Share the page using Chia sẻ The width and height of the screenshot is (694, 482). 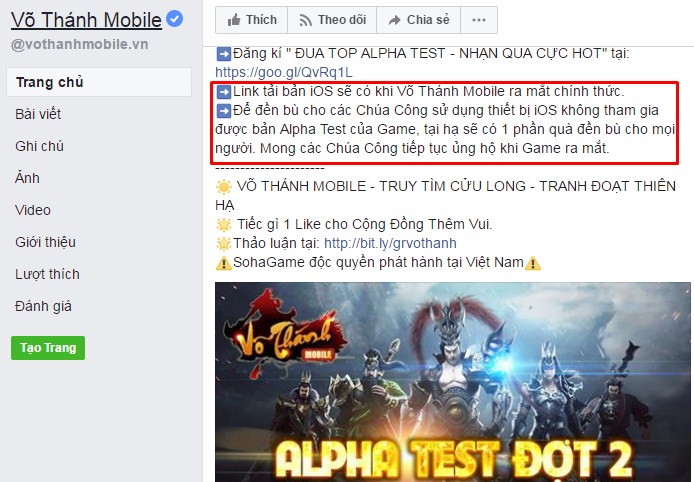(418, 20)
